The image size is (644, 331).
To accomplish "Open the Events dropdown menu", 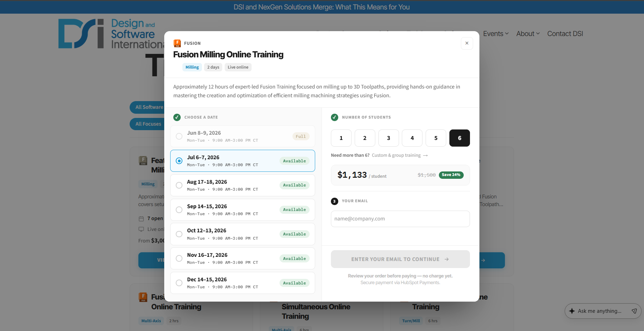I will (496, 34).
